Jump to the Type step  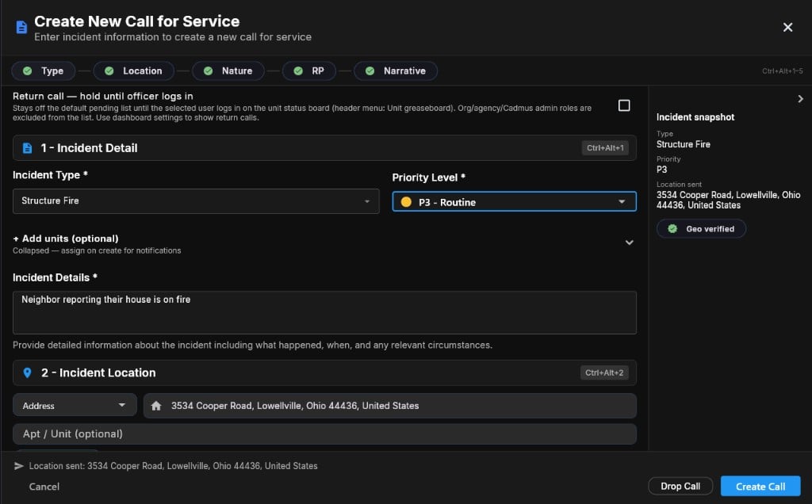coord(44,71)
